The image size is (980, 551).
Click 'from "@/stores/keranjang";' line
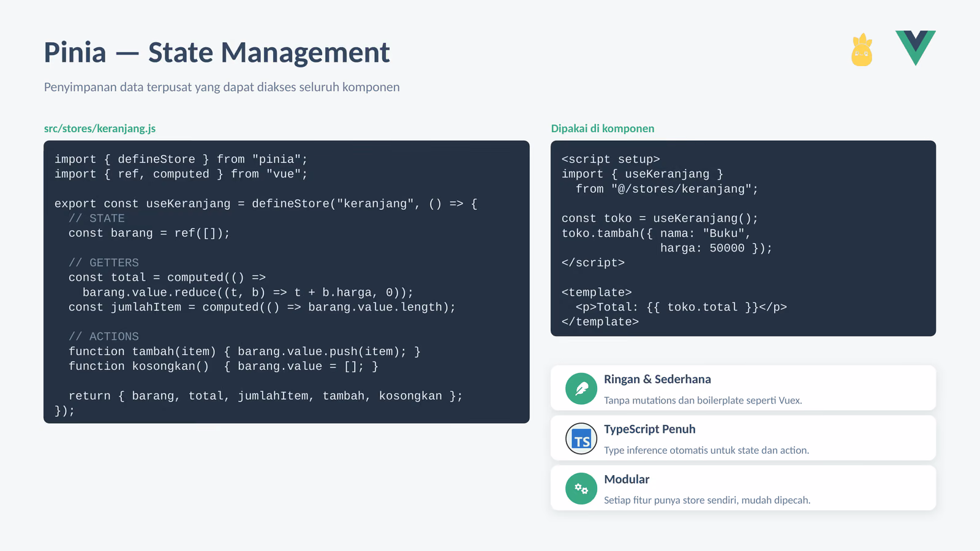[x=667, y=189]
